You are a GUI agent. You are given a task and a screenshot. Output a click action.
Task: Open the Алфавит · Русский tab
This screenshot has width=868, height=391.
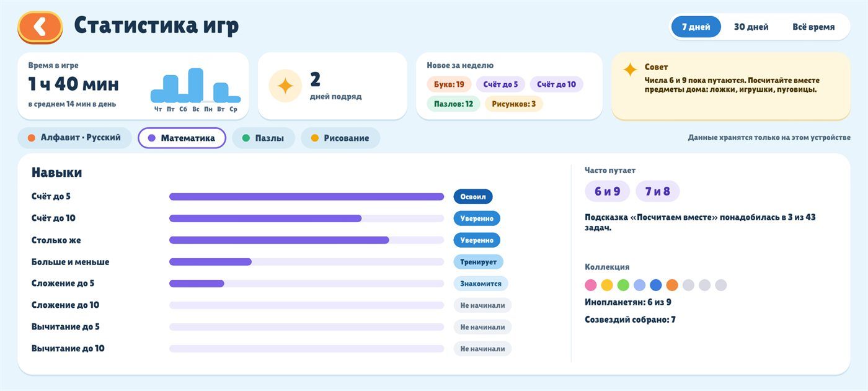click(x=75, y=138)
